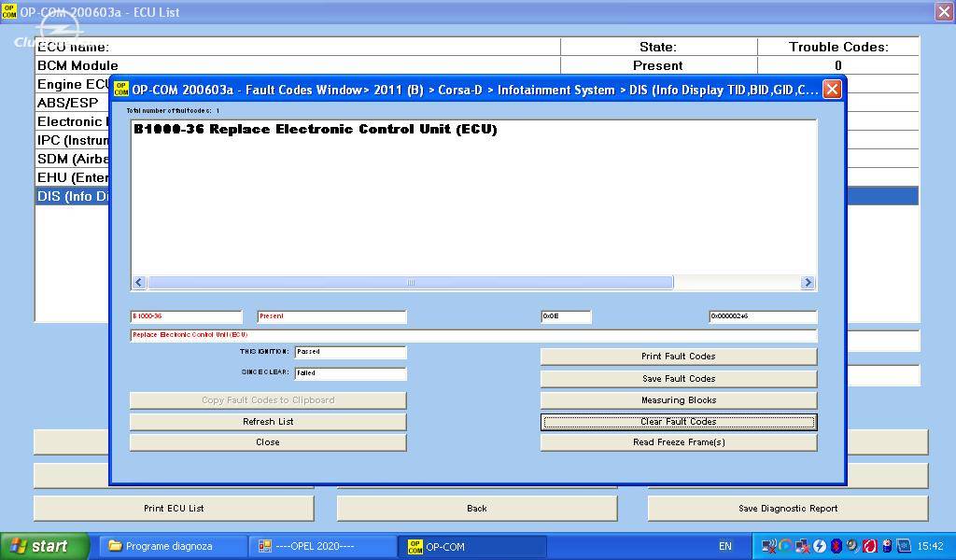The width and height of the screenshot is (956, 560).
Task: Select the SDM (Airbag) row in ECU List
Action: 72,159
